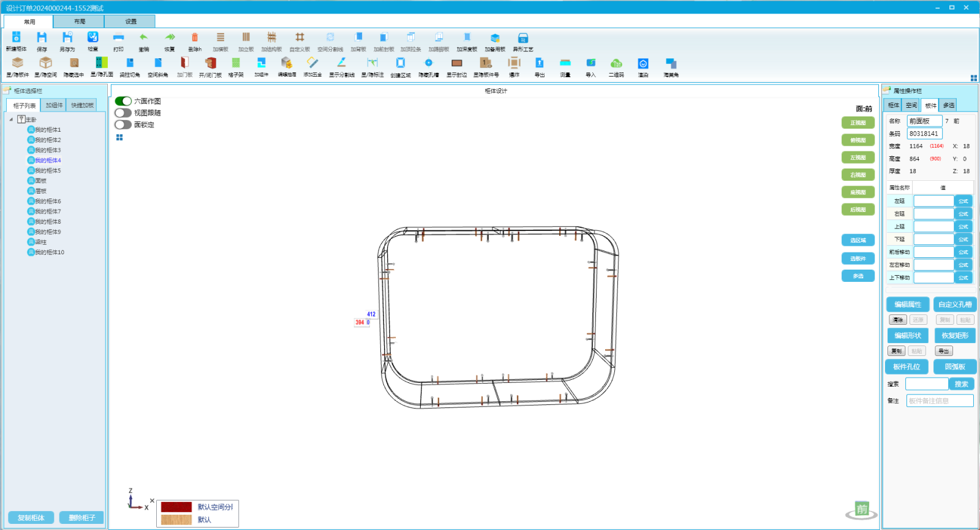Screen dimensions: 980x530
Task: Select the 梁柱切角 beam corner cut tool
Action: 130,62
